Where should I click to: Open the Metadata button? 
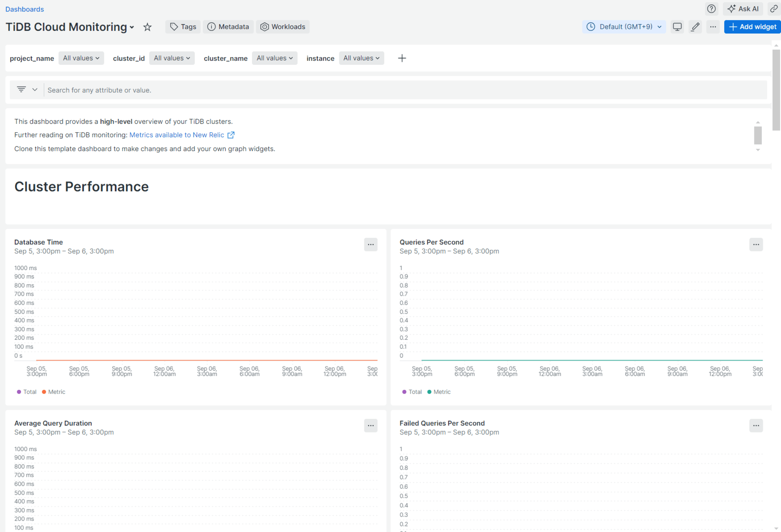228,27
